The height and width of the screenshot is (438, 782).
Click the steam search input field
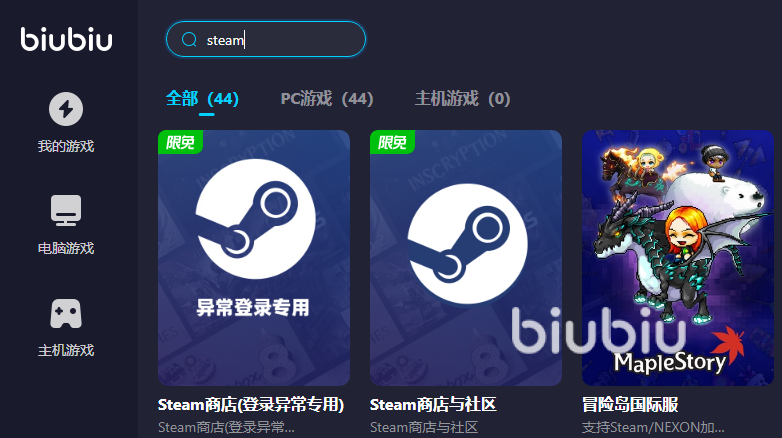point(266,39)
